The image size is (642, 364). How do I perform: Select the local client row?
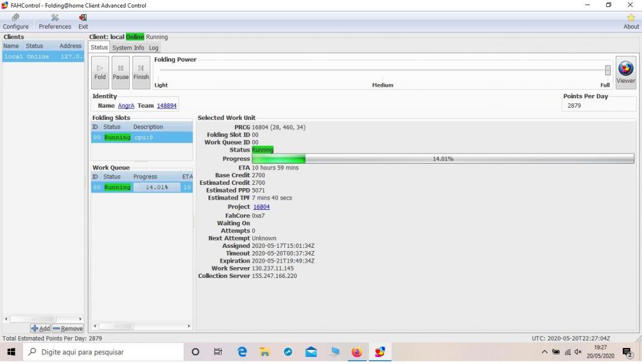tap(42, 56)
